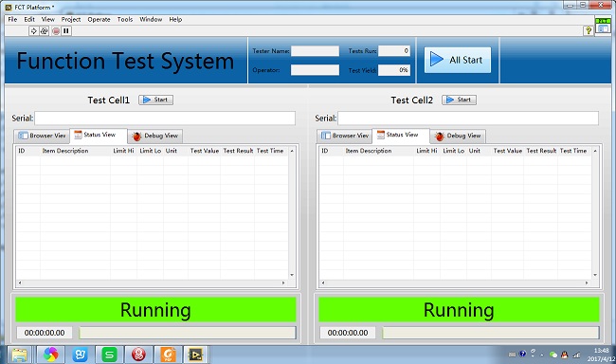Click the bug icon on Test Cell1 Debug tab

136,136
